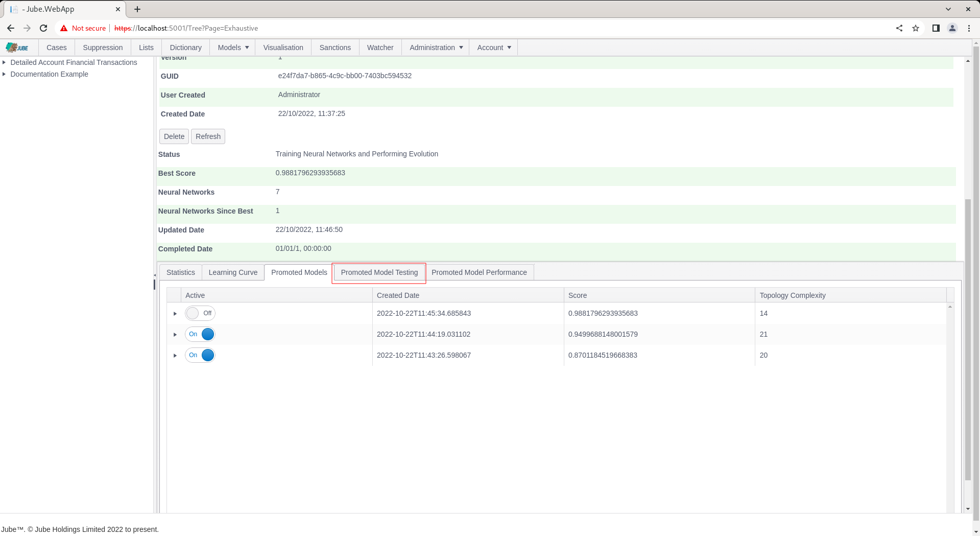This screenshot has width=980, height=536.
Task: Open the Suppression menu
Action: [x=103, y=48]
